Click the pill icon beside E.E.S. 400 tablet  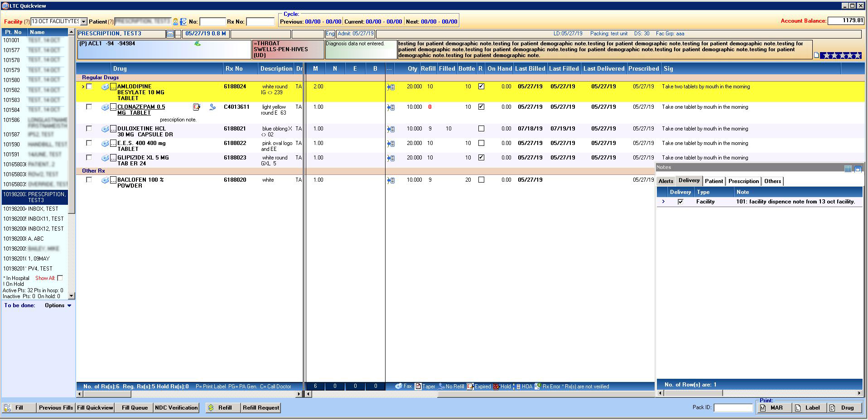105,144
